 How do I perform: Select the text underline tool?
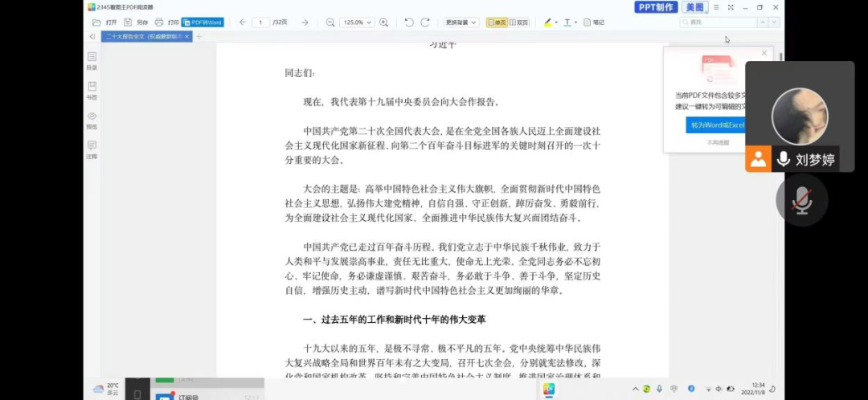[x=567, y=22]
